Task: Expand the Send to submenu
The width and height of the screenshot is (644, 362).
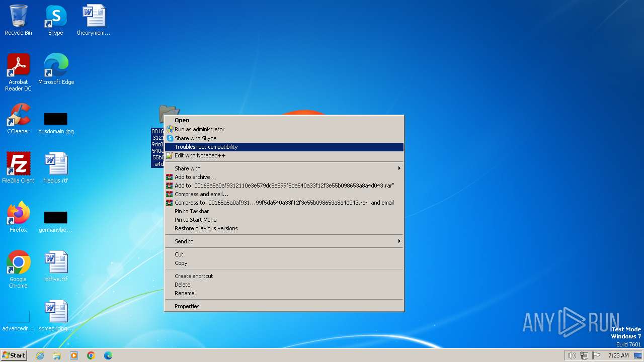Action: pyautogui.click(x=284, y=241)
